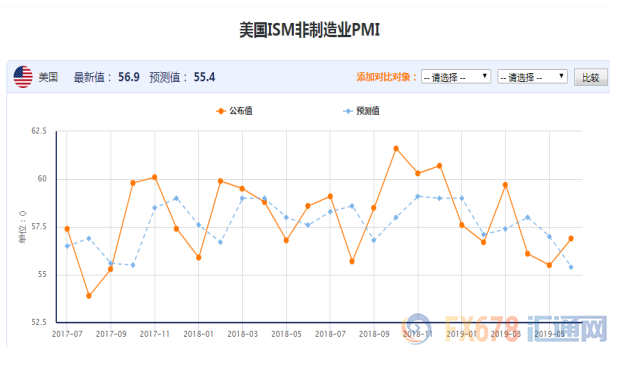Toggle the 公布值 legend series
The image size is (625, 365).
[234, 111]
